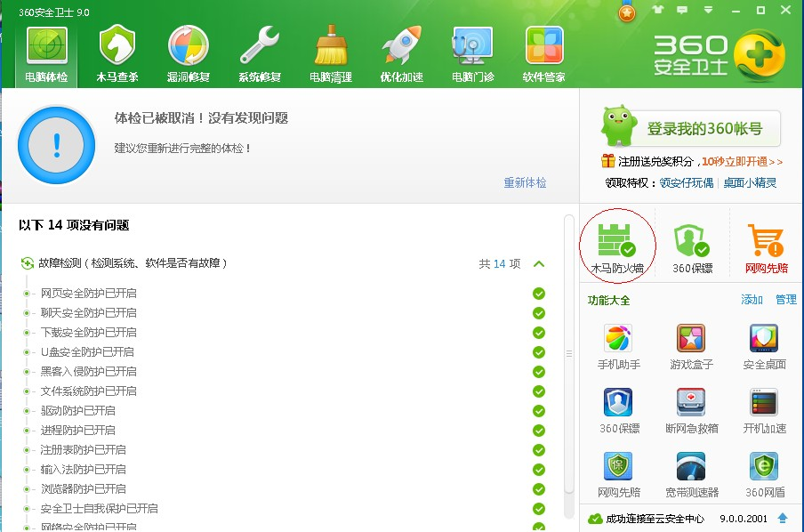Click the 登录我的360帐号 button
Image resolution: width=804 pixels, height=532 pixels.
click(691, 127)
